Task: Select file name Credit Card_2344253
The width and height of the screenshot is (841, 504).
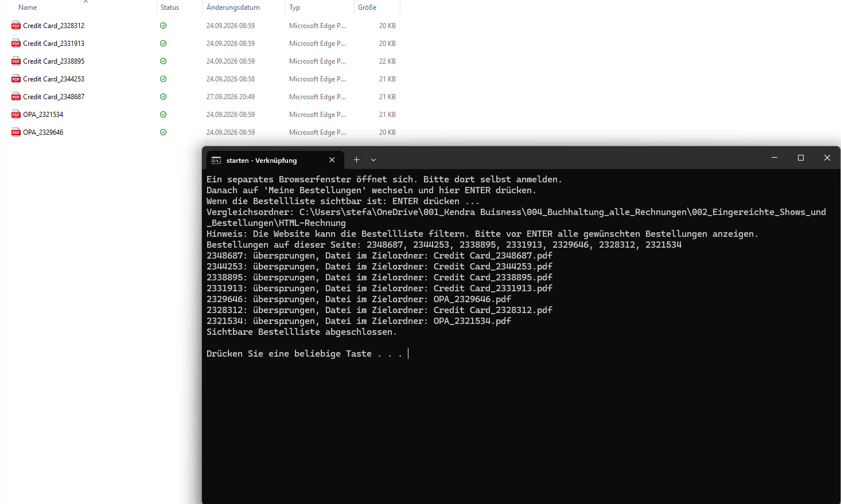Action: (54, 79)
